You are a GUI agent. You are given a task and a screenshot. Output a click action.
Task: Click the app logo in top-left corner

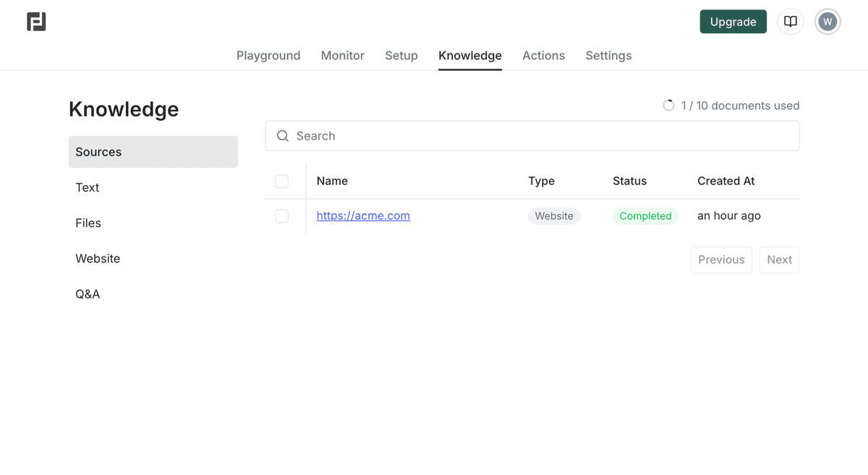click(36, 22)
